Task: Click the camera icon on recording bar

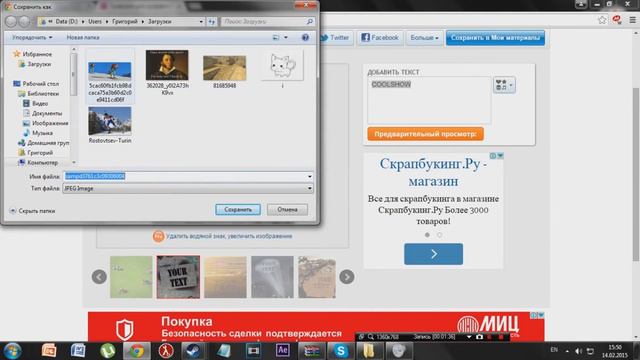Action: [x=479, y=337]
